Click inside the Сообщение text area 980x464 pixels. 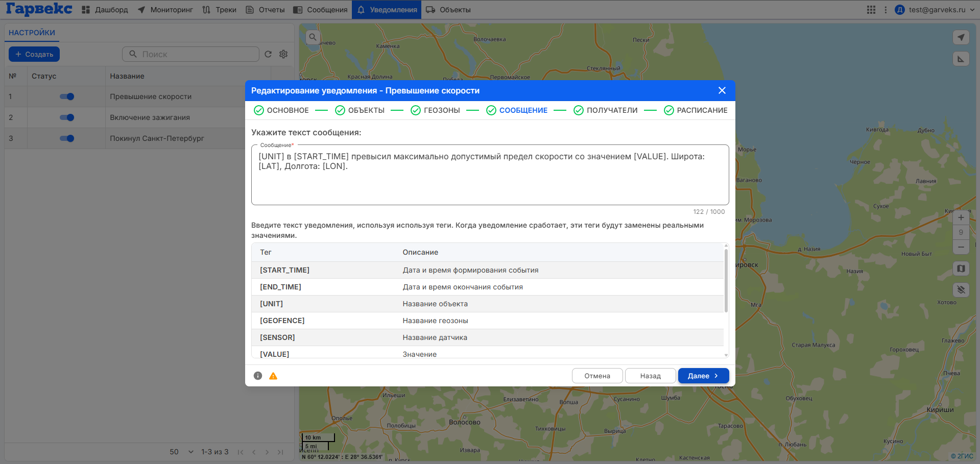click(x=490, y=175)
